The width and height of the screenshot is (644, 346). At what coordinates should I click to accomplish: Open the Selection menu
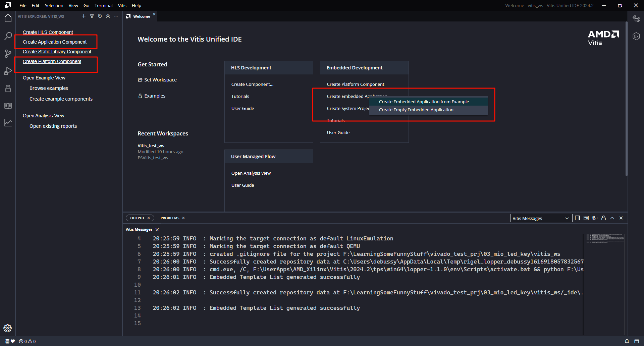pos(54,5)
